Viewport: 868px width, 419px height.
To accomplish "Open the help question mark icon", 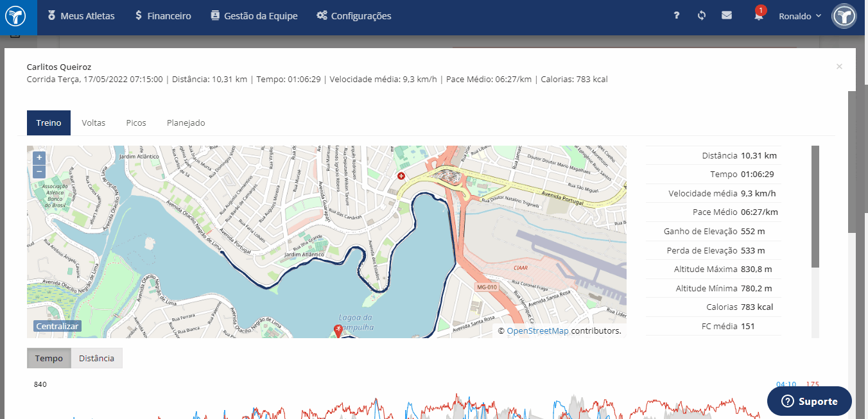I will [676, 16].
